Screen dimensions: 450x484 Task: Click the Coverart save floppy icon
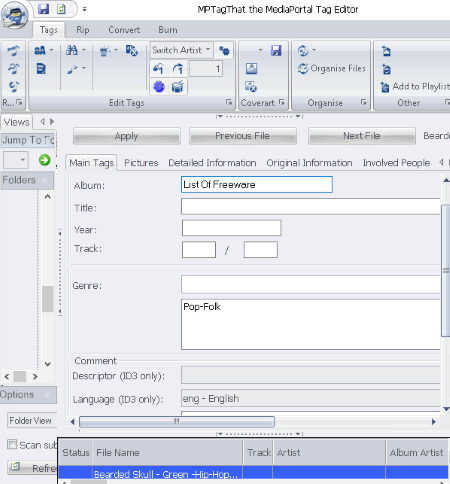coord(276,51)
